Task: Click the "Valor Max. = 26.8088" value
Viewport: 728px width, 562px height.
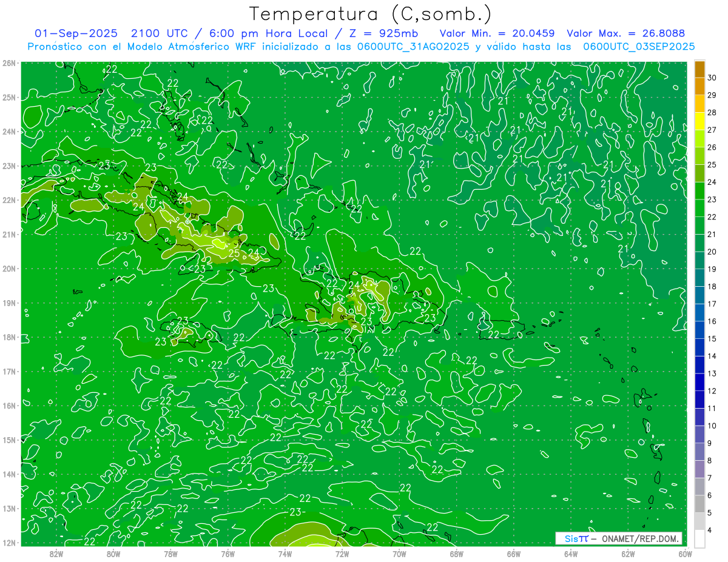Action: [x=625, y=33]
